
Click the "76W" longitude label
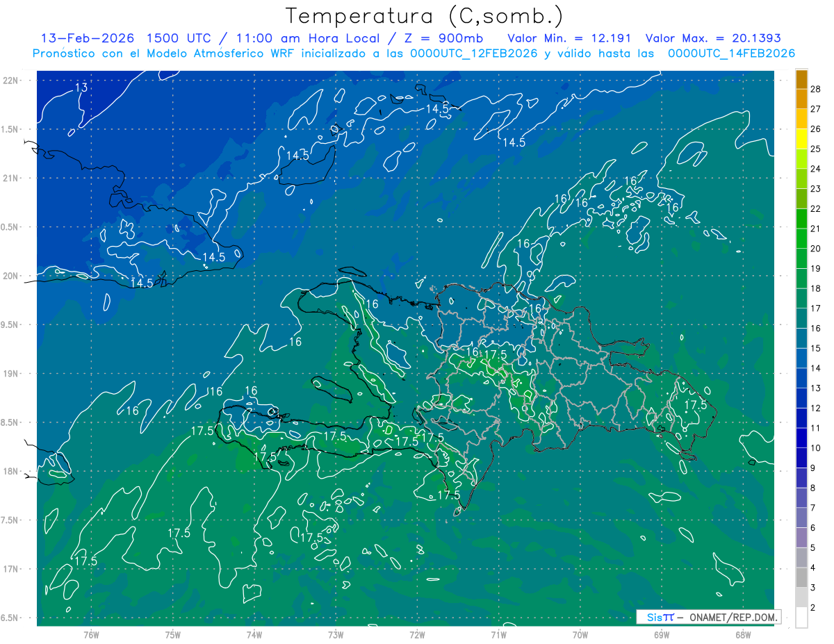pos(91,634)
